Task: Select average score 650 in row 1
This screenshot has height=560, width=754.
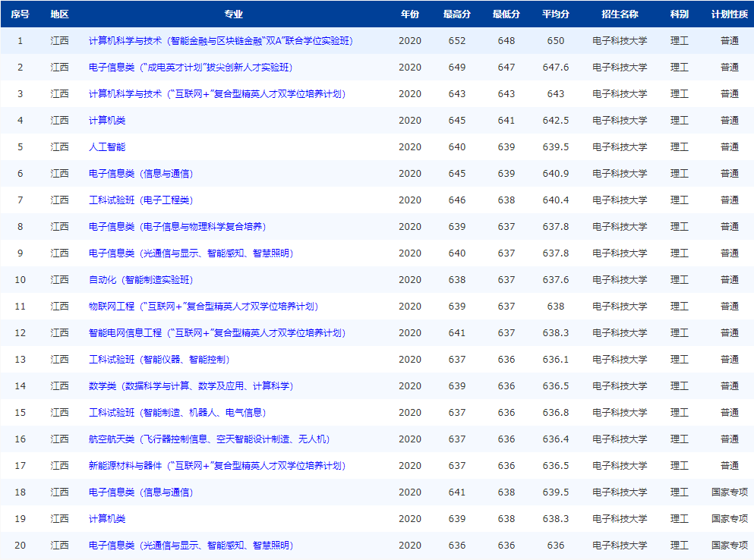Action: 556,41
